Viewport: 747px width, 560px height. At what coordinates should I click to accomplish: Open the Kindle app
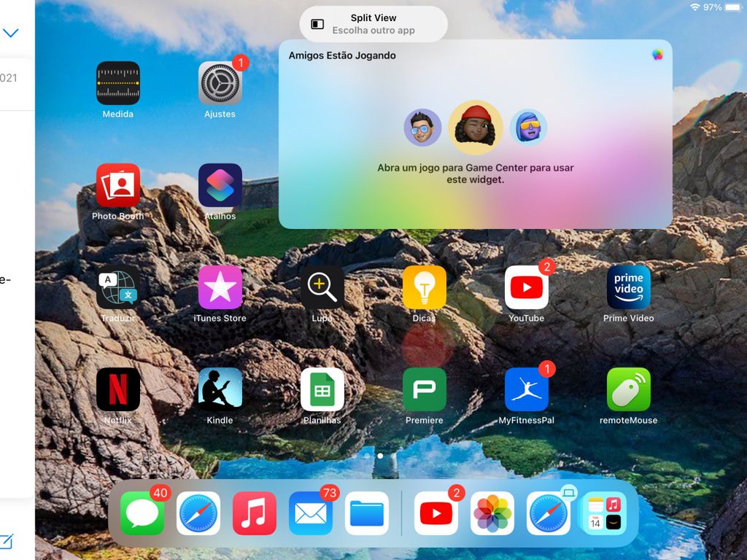pos(220,389)
